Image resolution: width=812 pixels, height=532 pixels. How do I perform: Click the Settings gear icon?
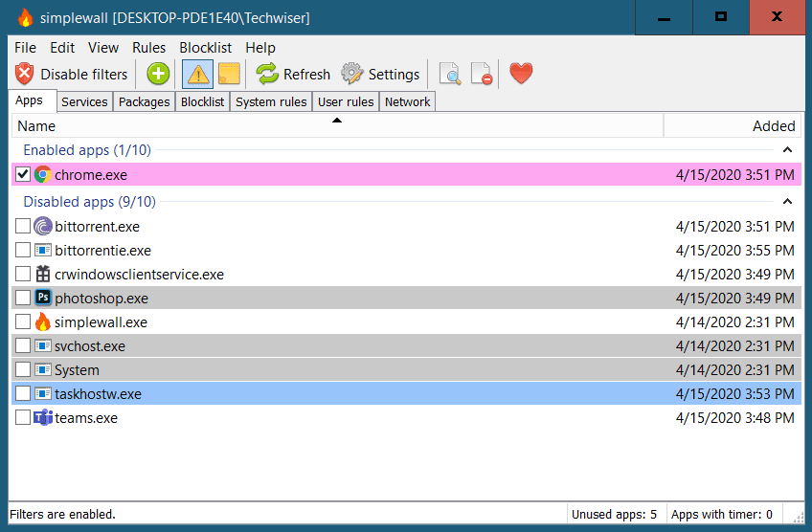352,74
